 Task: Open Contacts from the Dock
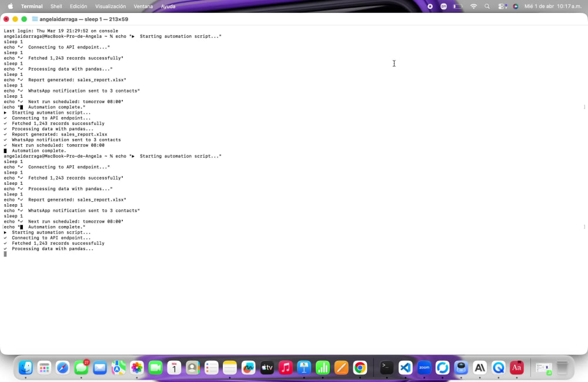tap(193, 368)
